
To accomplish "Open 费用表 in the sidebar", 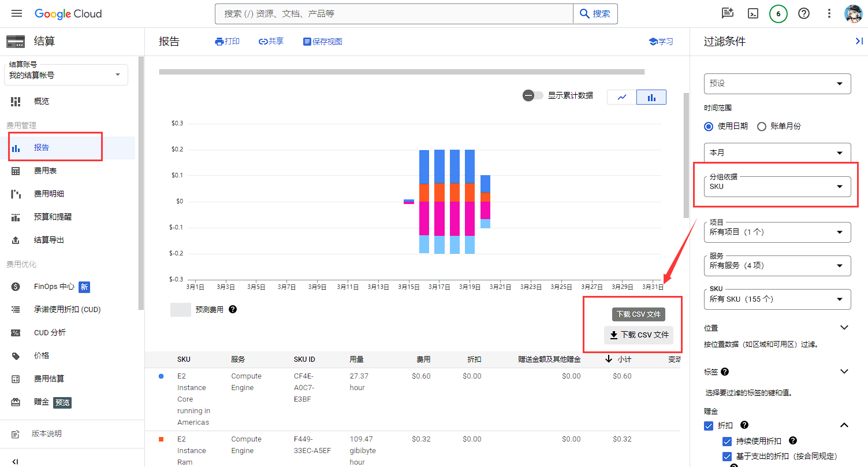I will tap(68, 171).
